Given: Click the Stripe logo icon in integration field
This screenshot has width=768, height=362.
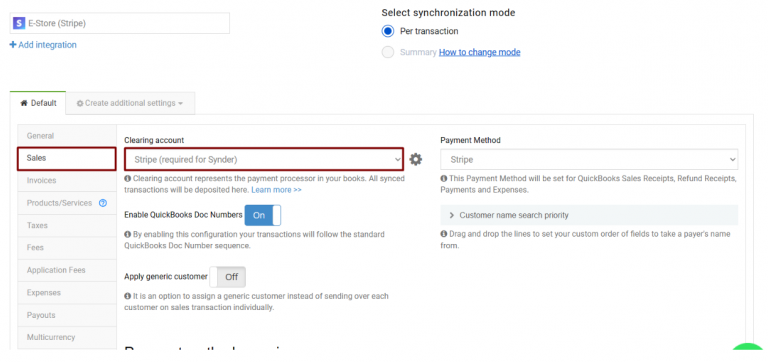Looking at the screenshot, I should [x=19, y=23].
